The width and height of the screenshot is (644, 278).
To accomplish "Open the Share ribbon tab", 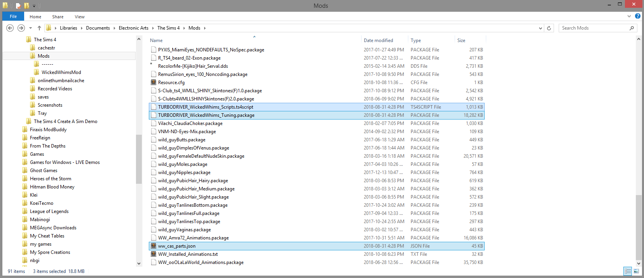I will pos(58,17).
